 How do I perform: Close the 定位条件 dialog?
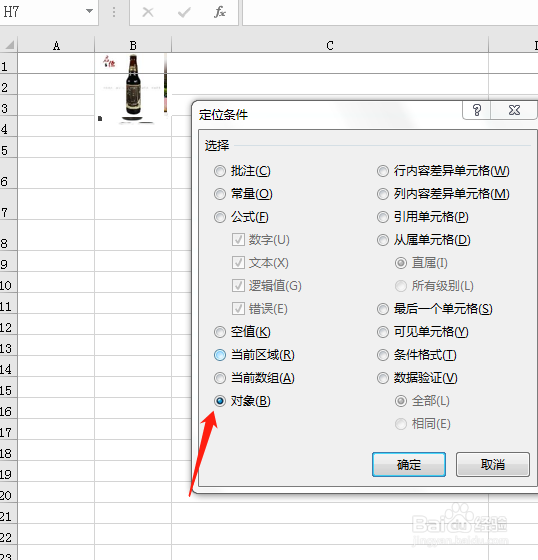tap(514, 110)
